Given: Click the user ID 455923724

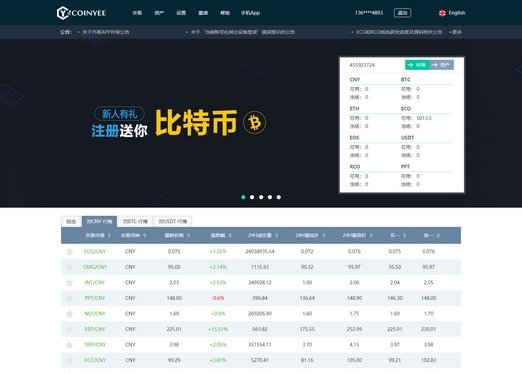Looking at the screenshot, I should pyautogui.click(x=362, y=65).
